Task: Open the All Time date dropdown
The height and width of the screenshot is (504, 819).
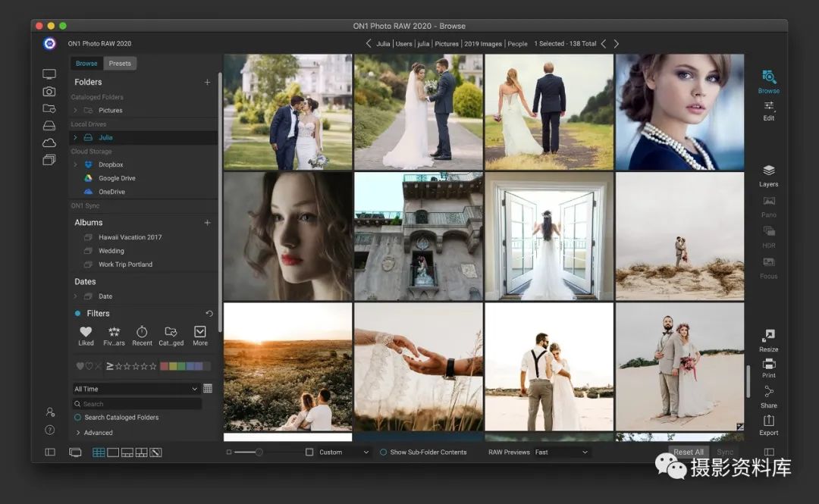Action: [136, 389]
